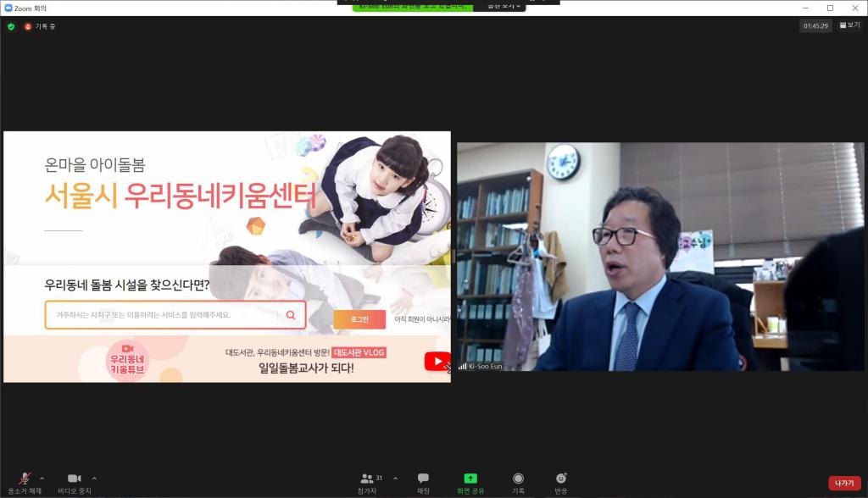Open the 채팅 chat panel
Screen dimensions: 868x498
[424, 483]
